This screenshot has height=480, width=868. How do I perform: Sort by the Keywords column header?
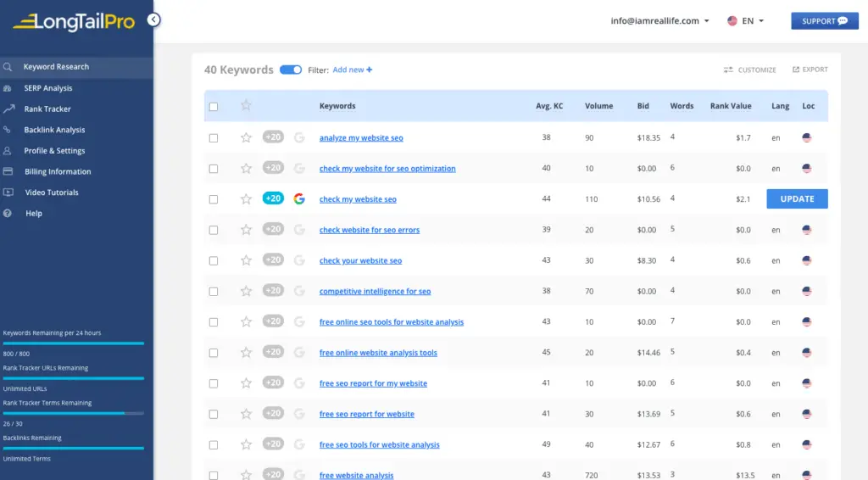point(337,106)
